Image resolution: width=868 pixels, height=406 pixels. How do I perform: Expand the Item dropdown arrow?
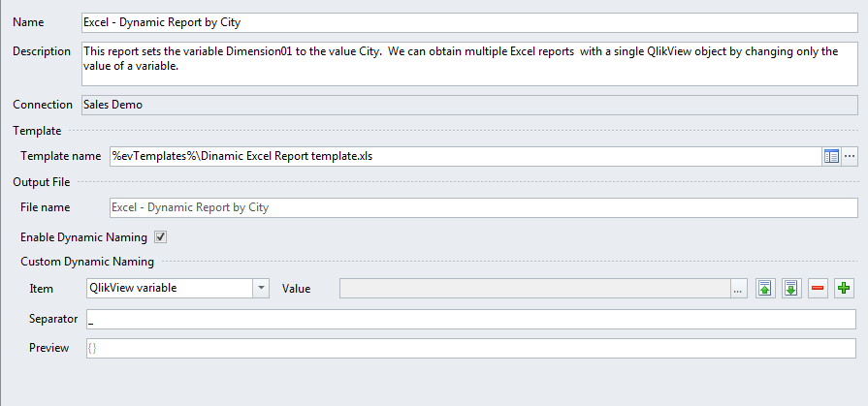[261, 288]
